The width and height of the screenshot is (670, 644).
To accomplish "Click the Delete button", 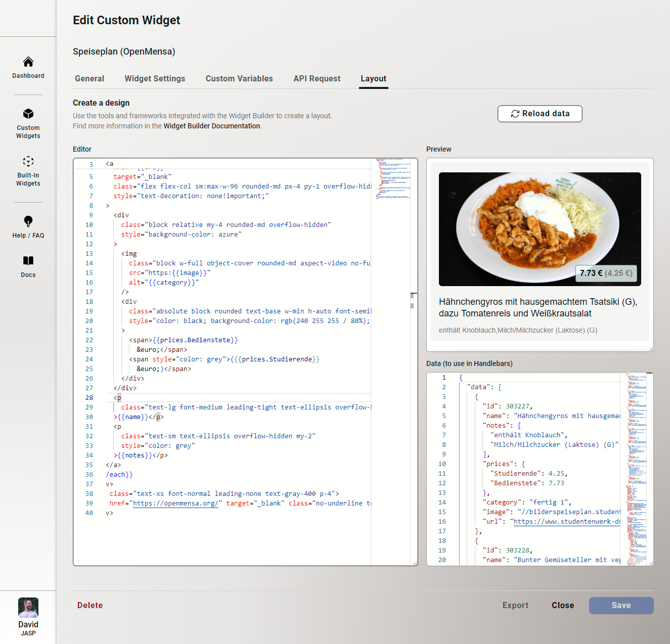I will coord(90,605).
